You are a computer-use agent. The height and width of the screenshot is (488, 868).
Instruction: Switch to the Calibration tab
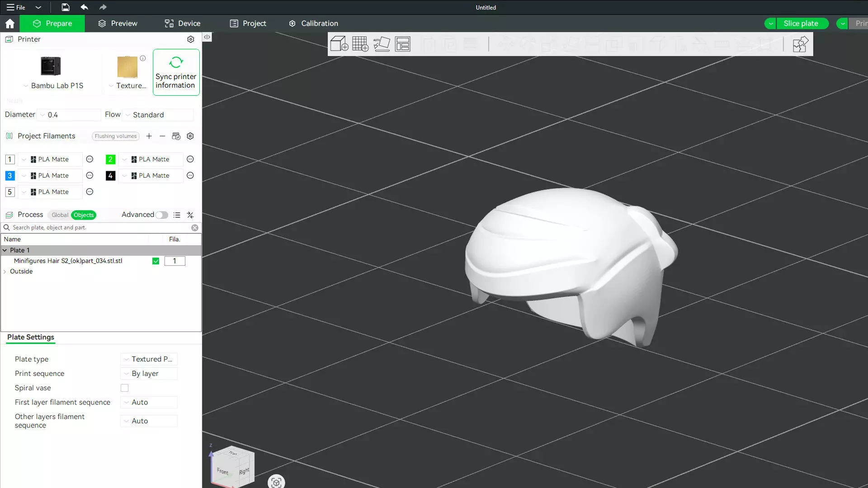tap(313, 23)
